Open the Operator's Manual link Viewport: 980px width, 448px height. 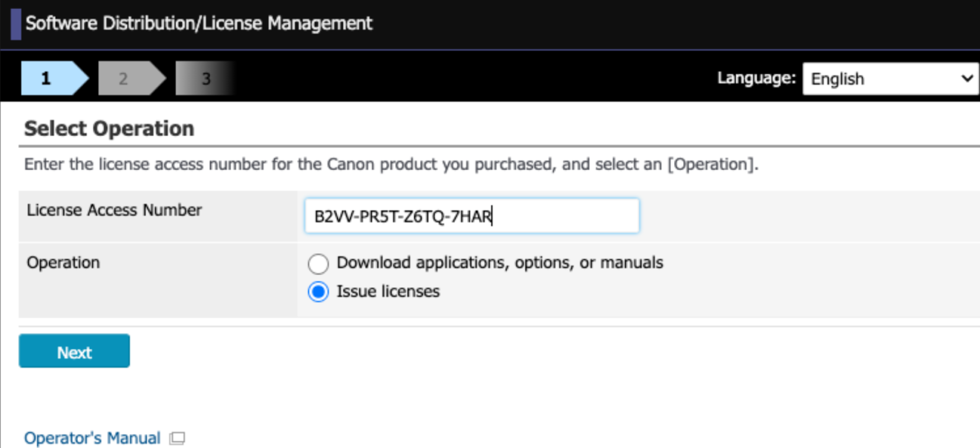91,438
